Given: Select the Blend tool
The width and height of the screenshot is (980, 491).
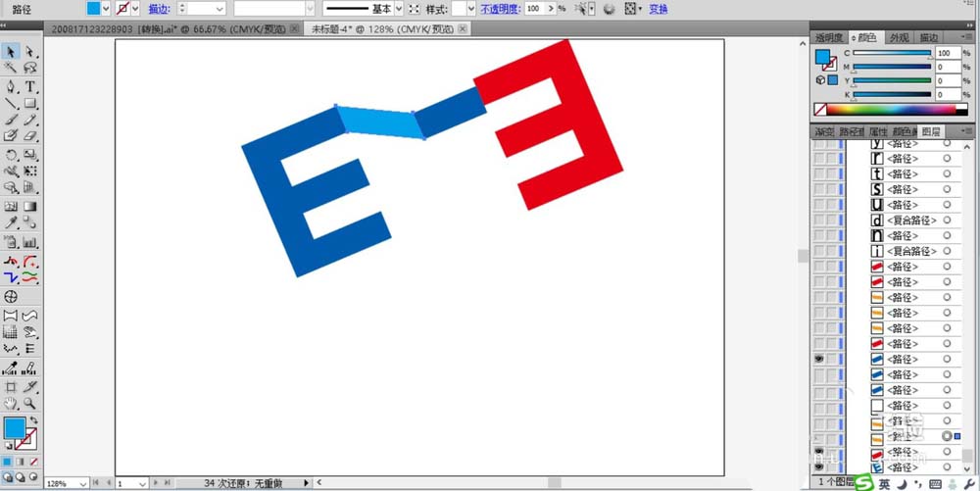Looking at the screenshot, I should pos(29,223).
